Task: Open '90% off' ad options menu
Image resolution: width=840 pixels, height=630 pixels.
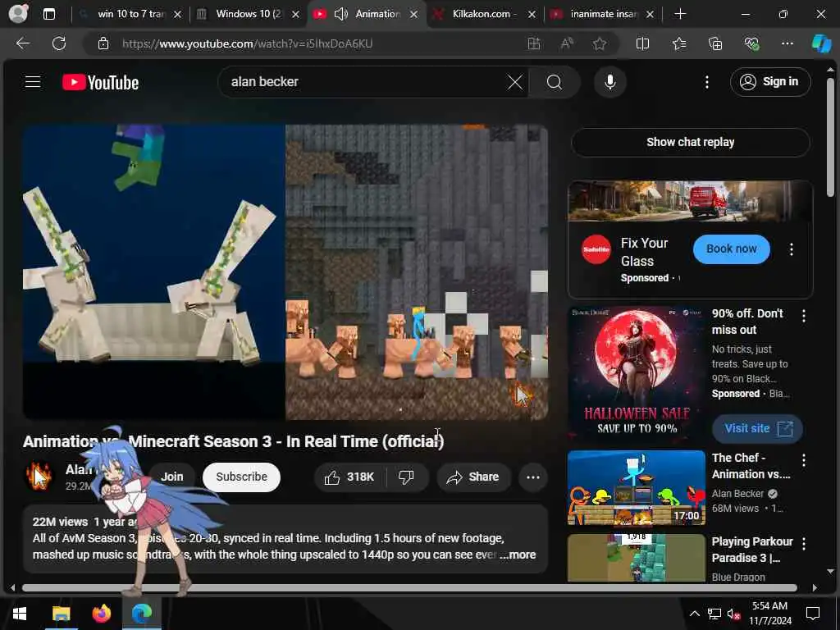Action: click(x=804, y=316)
